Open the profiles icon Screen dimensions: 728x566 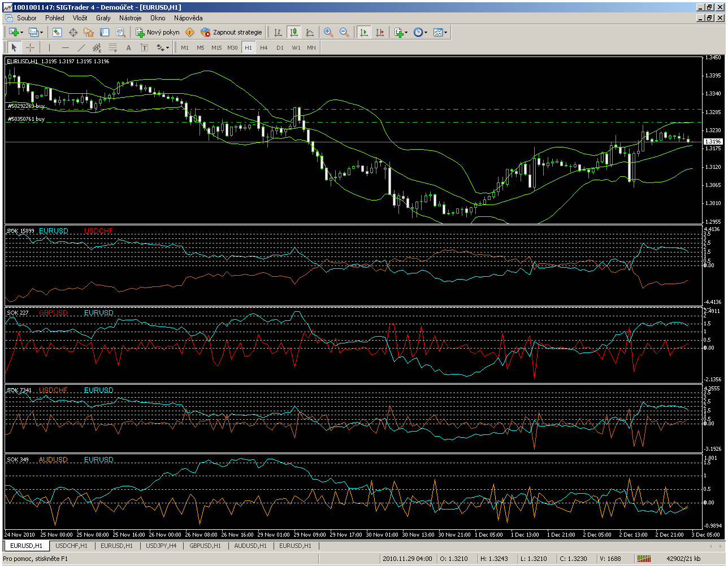tap(33, 33)
